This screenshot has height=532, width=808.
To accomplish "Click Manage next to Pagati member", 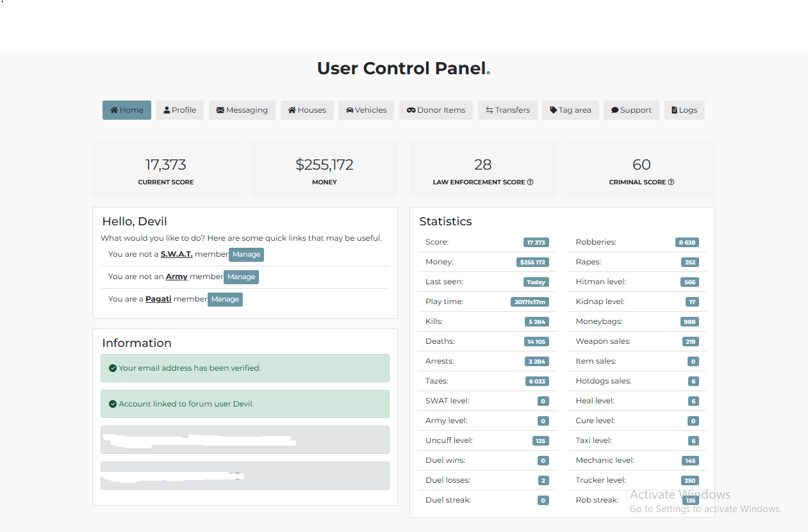I will [225, 300].
